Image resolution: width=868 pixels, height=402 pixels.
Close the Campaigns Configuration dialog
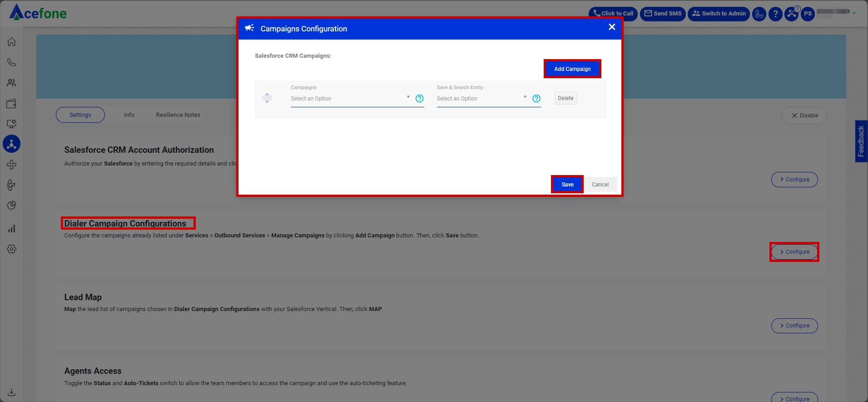612,27
